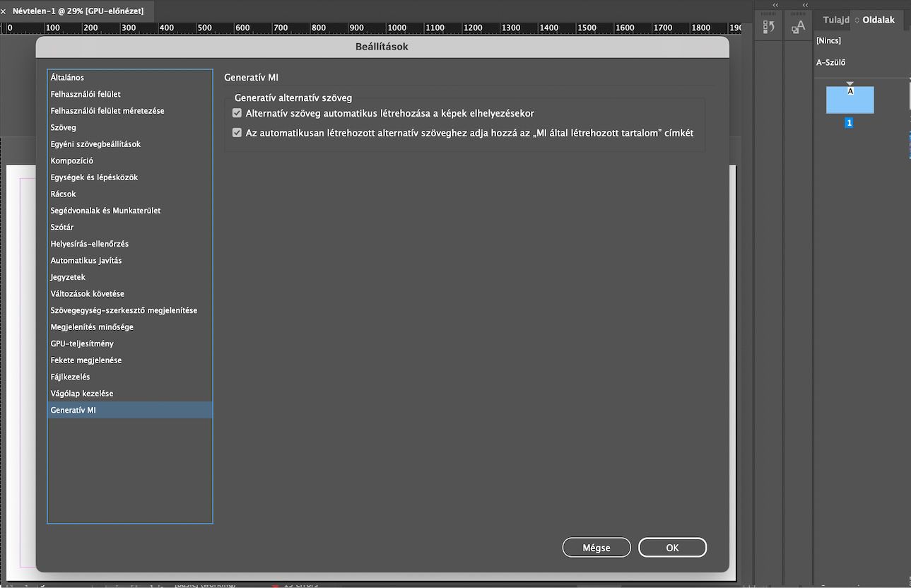Toggle automatic alt text creation on image placement
The width and height of the screenshot is (911, 588).
pos(237,113)
